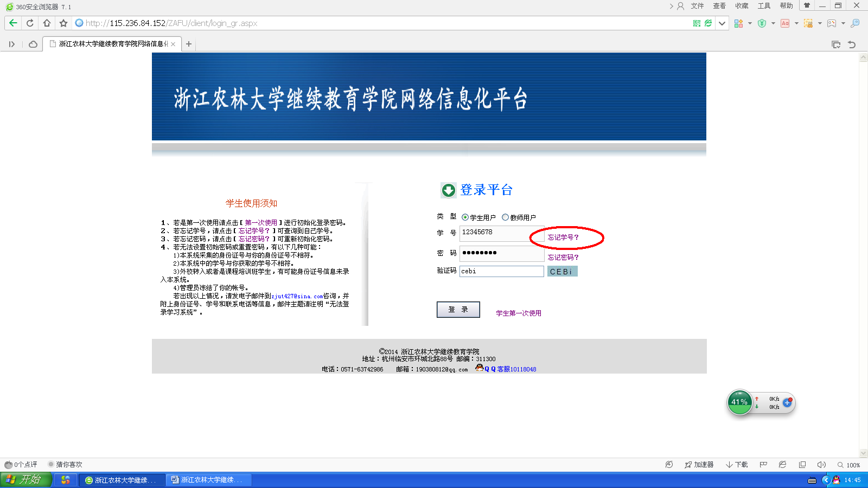Open the 文件 menu
The width and height of the screenshot is (868, 488).
[697, 6]
